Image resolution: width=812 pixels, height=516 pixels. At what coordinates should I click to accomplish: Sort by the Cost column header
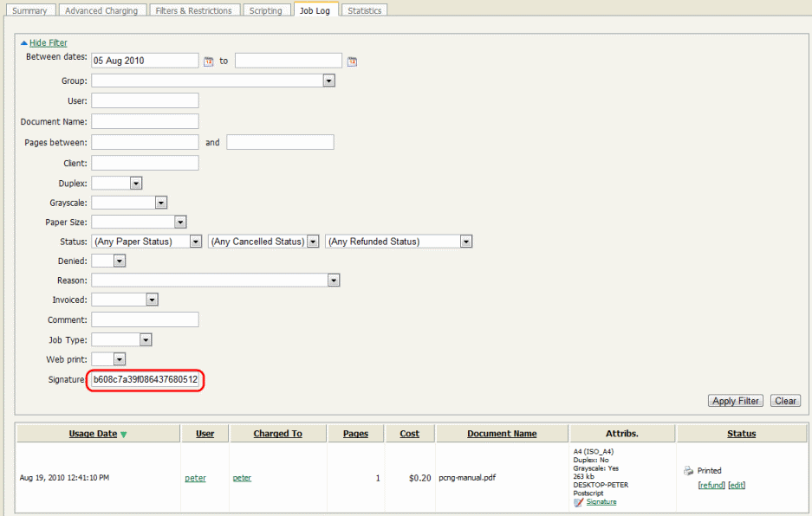click(410, 434)
